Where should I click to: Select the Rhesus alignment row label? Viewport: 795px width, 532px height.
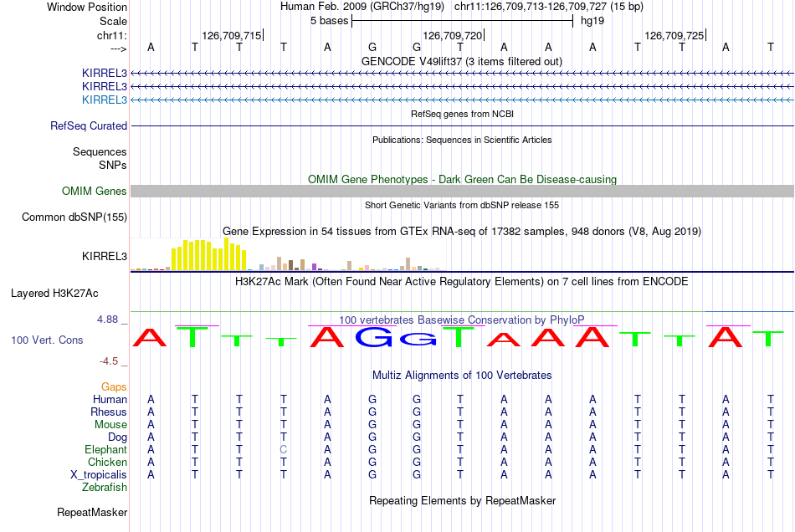pos(109,412)
